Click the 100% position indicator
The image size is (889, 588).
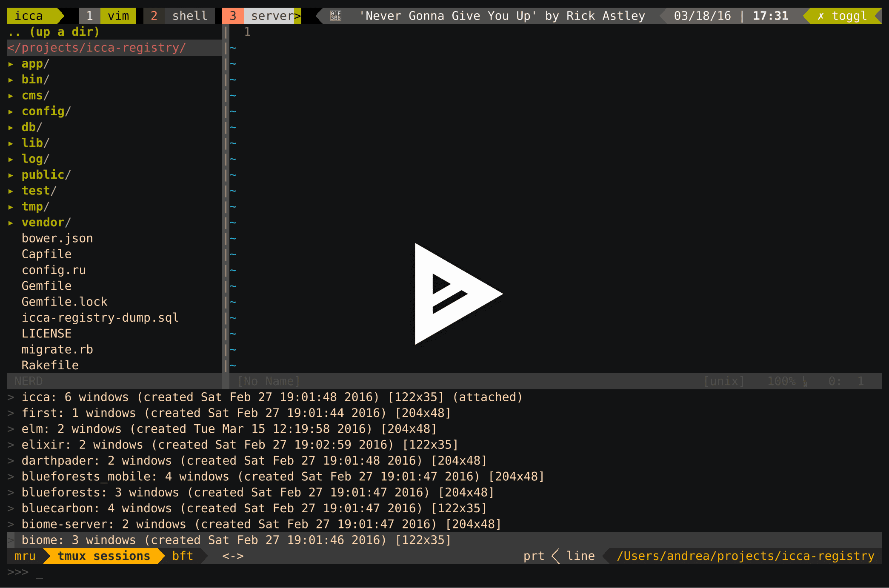click(781, 381)
